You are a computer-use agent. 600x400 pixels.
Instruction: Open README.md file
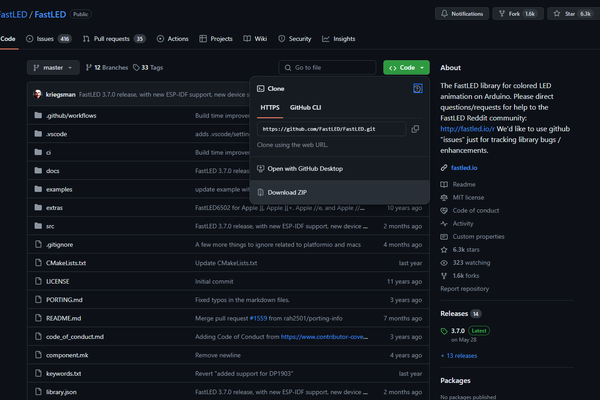click(63, 318)
